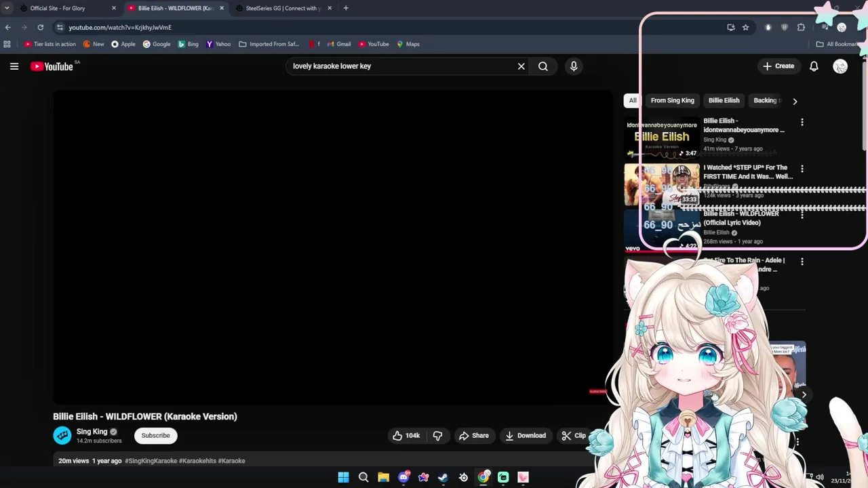
Task: Click the Download button
Action: click(x=526, y=436)
